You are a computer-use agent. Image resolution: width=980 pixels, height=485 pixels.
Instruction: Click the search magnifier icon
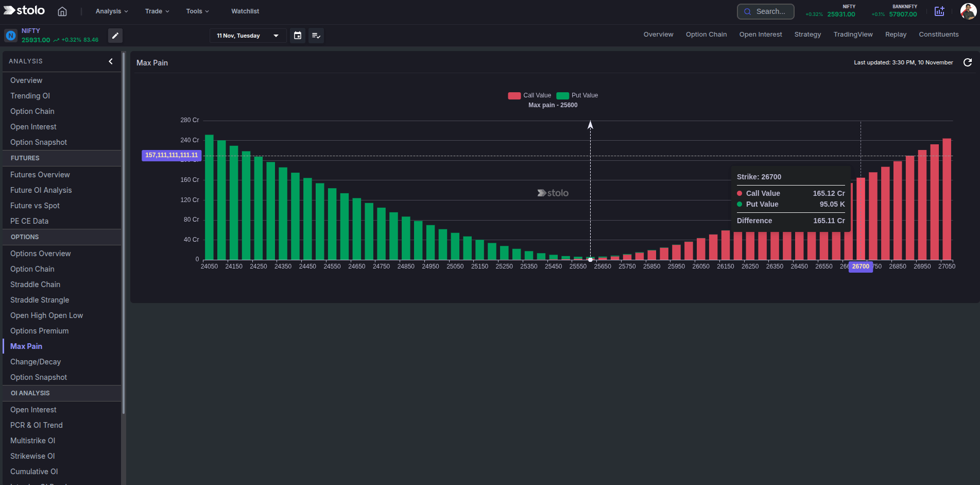pos(748,11)
